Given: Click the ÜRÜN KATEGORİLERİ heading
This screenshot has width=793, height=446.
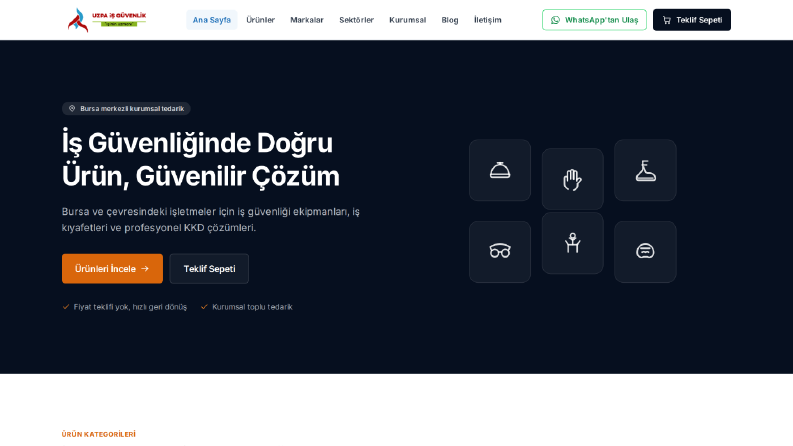Looking at the screenshot, I should click(99, 434).
